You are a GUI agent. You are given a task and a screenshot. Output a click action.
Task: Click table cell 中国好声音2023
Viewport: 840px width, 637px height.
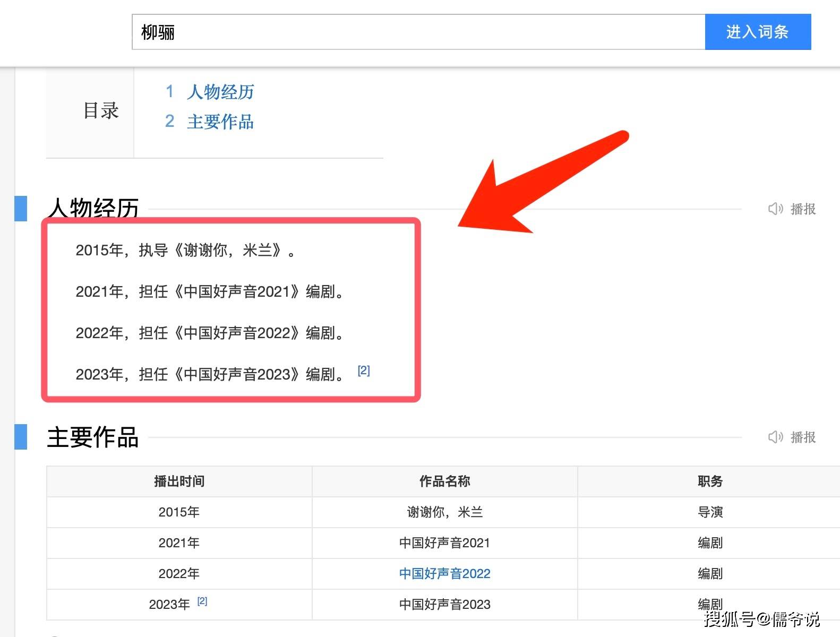click(x=445, y=605)
